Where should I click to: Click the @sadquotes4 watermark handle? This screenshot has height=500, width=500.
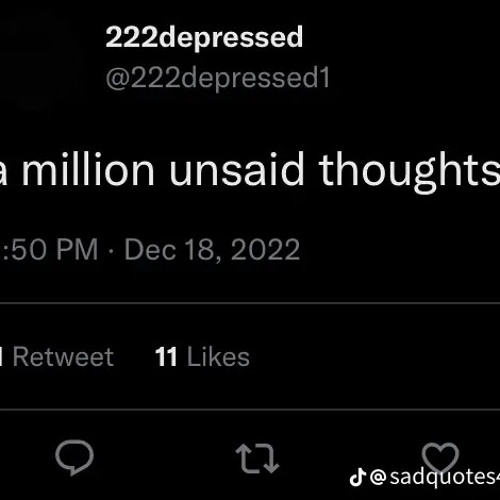(435, 477)
